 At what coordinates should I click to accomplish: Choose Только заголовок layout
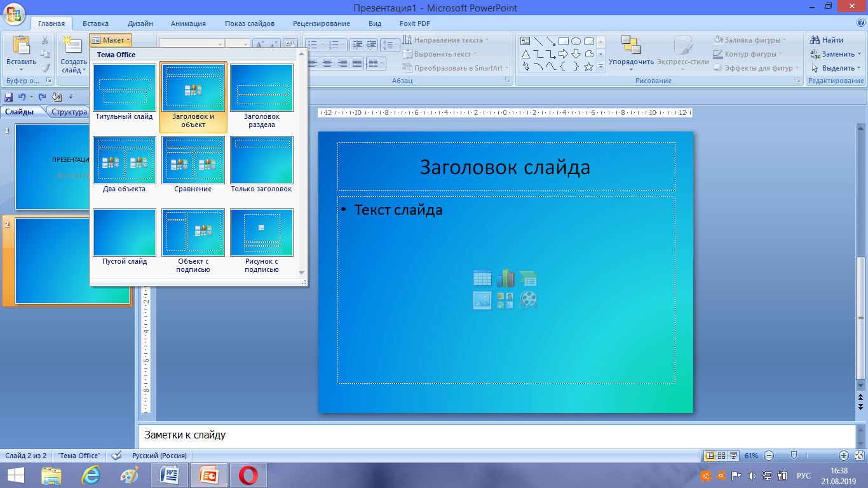coord(262,165)
